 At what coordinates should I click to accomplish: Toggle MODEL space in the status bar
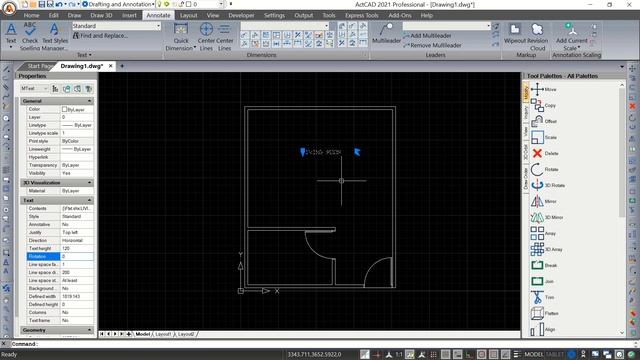coord(533,354)
